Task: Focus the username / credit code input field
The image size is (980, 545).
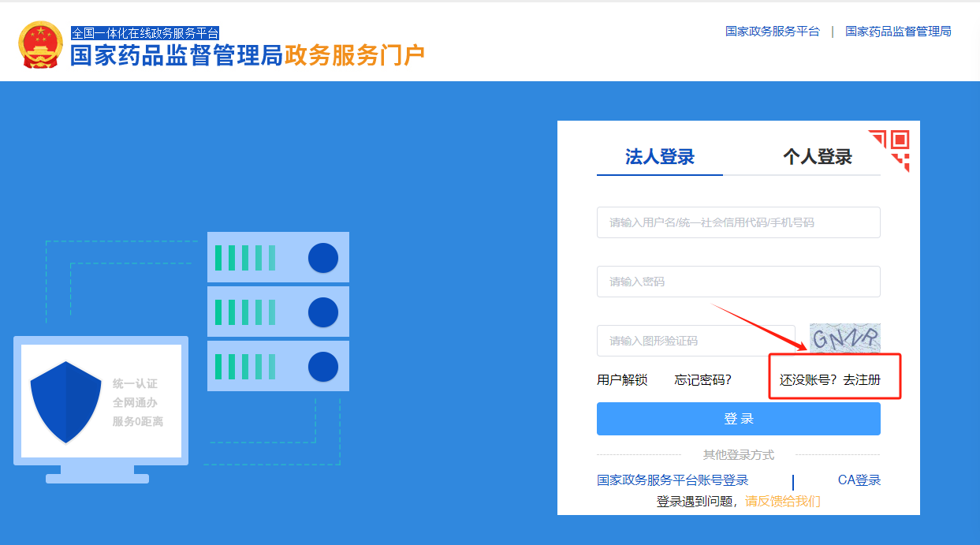Action: point(739,222)
